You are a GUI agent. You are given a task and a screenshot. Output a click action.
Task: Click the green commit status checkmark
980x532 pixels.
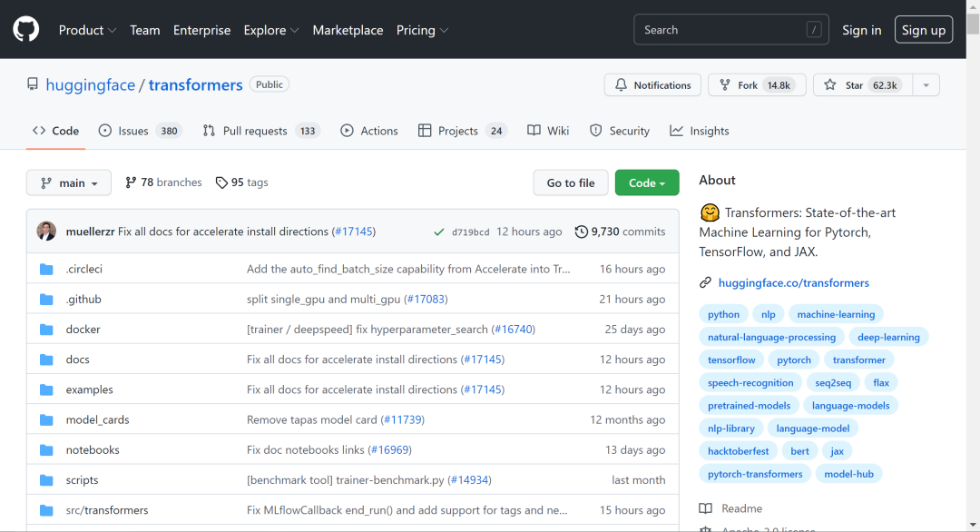point(439,232)
